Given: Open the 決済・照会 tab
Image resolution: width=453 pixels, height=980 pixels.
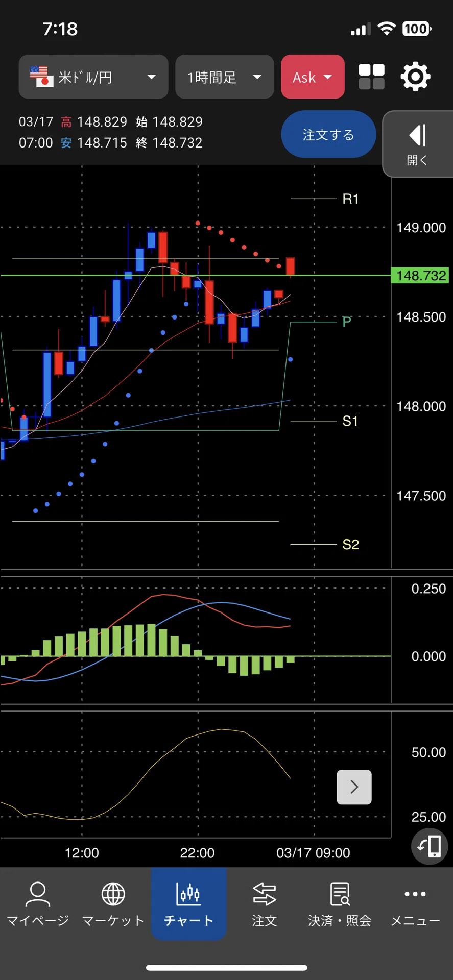Looking at the screenshot, I should pos(340,904).
